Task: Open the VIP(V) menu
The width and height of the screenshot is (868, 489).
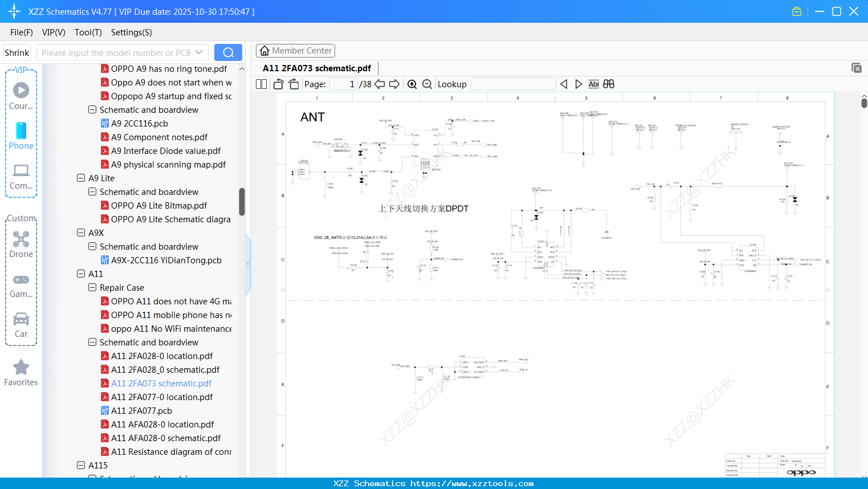Action: pos(54,32)
